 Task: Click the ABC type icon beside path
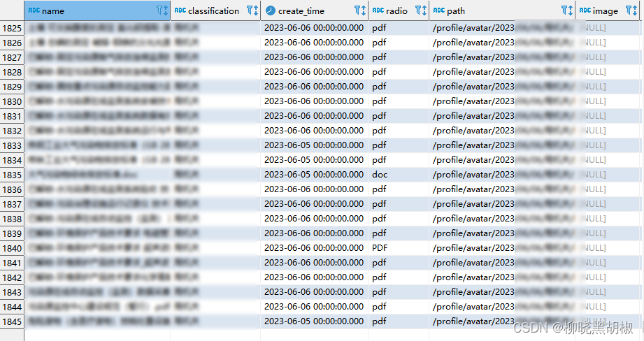(x=439, y=10)
